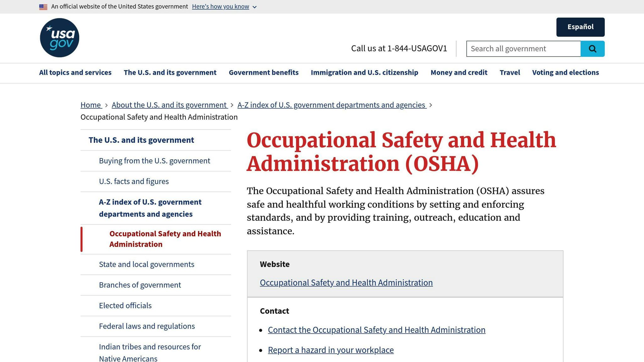
Task: Click the USAGov logo
Action: (59, 38)
